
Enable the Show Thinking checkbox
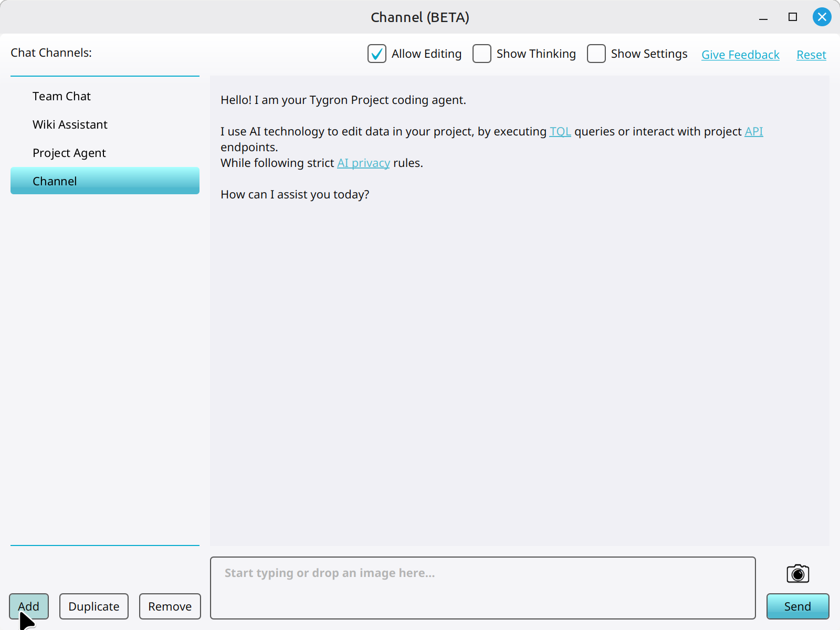[482, 54]
